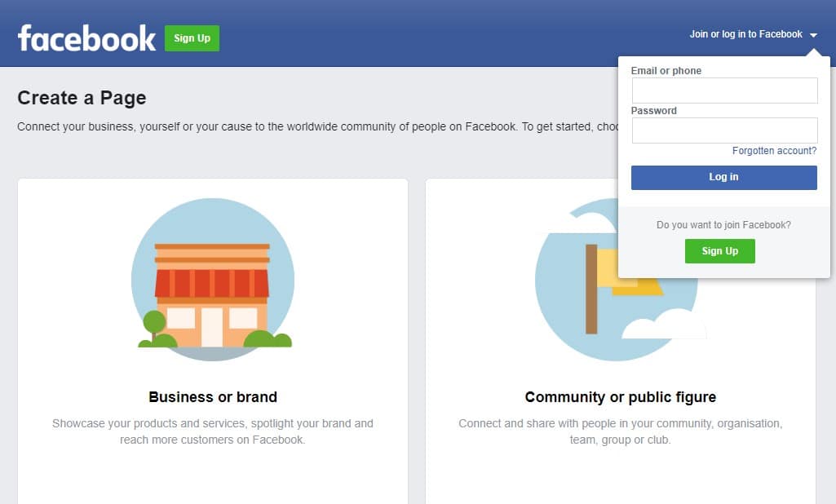The width and height of the screenshot is (836, 504).
Task: Click the Email or phone input field
Action: [x=724, y=90]
